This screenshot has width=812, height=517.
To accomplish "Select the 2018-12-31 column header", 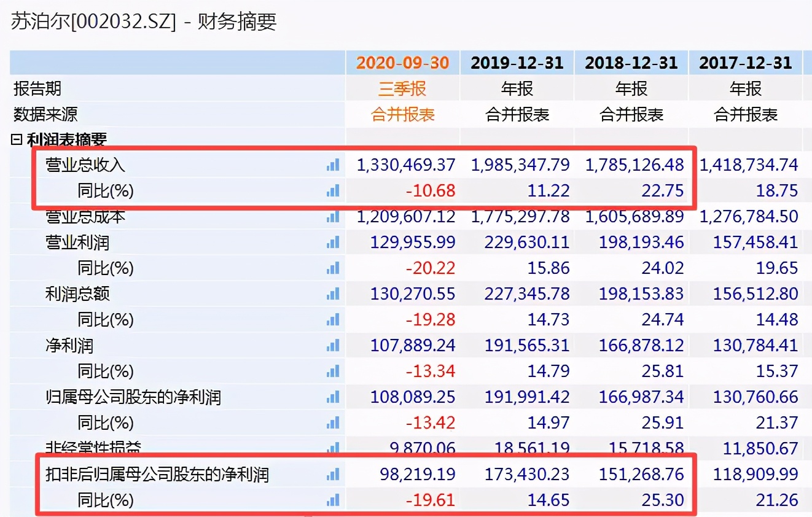I will click(x=631, y=63).
